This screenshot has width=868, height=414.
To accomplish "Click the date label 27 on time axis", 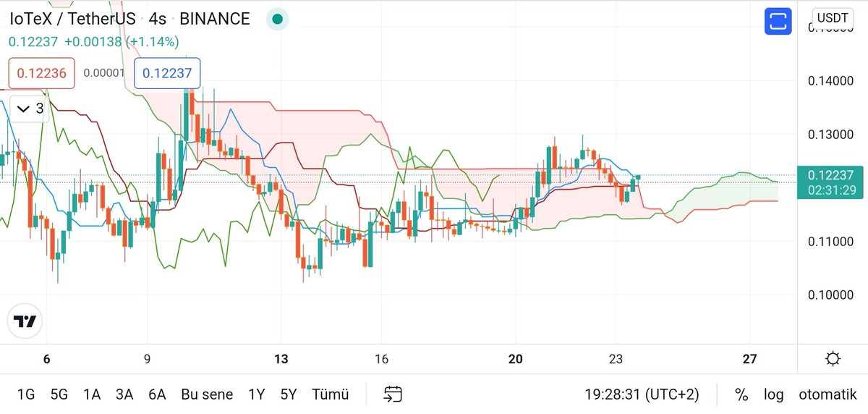I will point(750,359).
